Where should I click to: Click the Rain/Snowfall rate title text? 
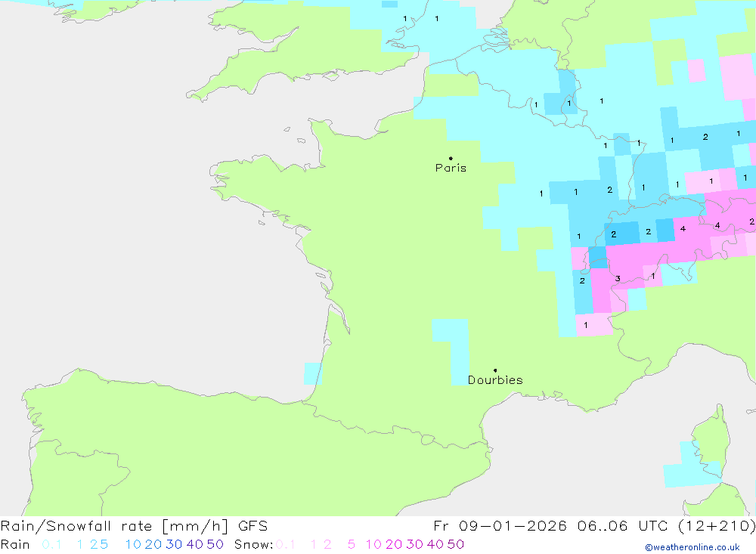click(x=77, y=526)
